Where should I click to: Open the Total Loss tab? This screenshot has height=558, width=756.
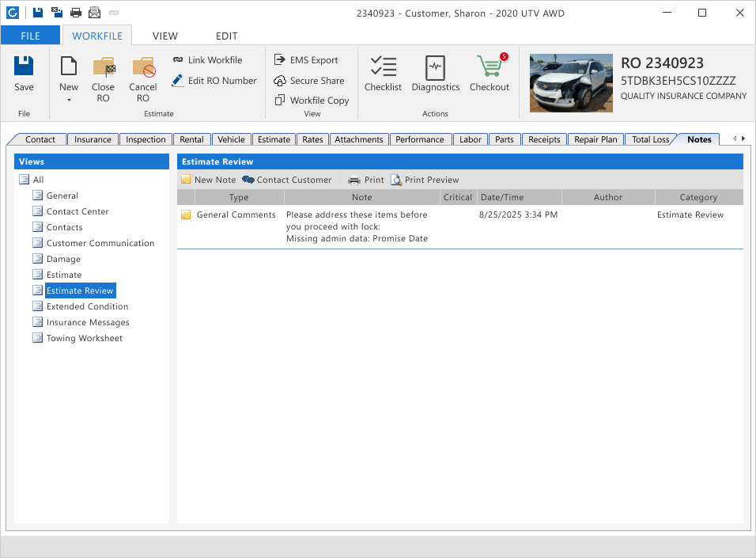coord(650,139)
